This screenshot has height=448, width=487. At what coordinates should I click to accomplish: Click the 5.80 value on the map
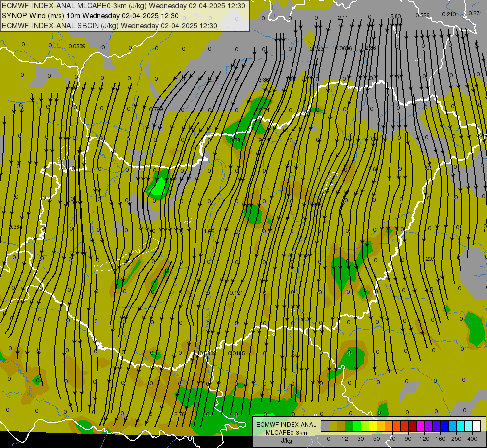point(396,16)
